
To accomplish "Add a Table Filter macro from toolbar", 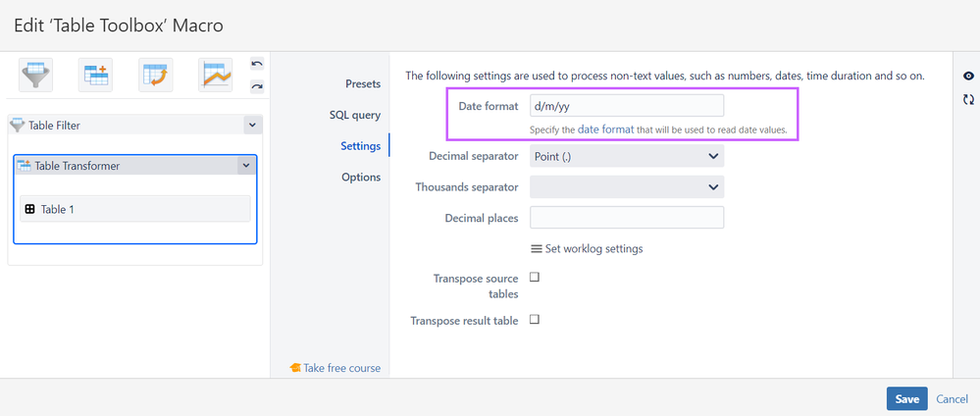I will click(x=36, y=75).
